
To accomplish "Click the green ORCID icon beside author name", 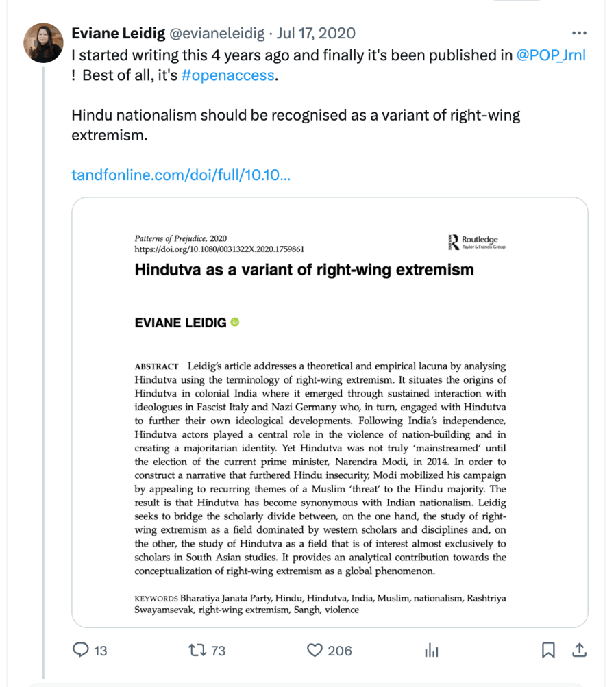I will click(235, 323).
